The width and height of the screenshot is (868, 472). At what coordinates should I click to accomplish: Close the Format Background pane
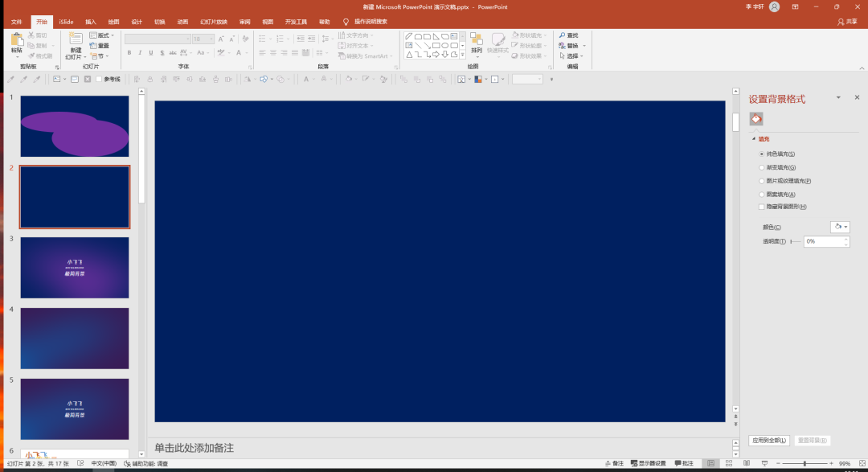pos(857,97)
